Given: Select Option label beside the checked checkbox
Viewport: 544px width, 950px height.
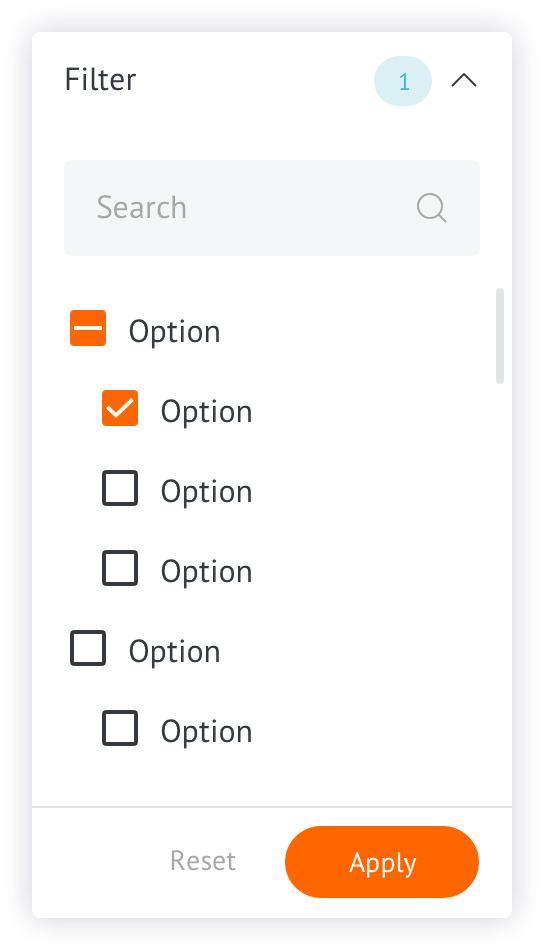Looking at the screenshot, I should coord(207,412).
